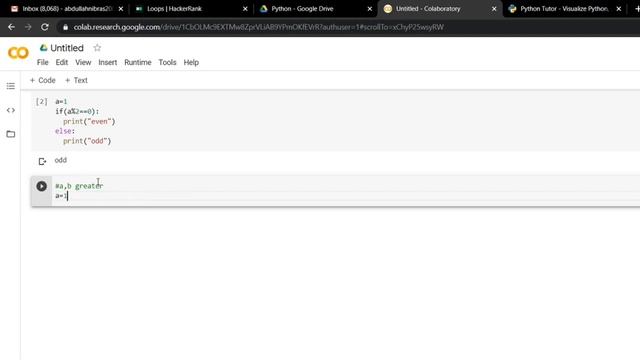
Task: Click the padlock site info icon
Action: click(65, 27)
